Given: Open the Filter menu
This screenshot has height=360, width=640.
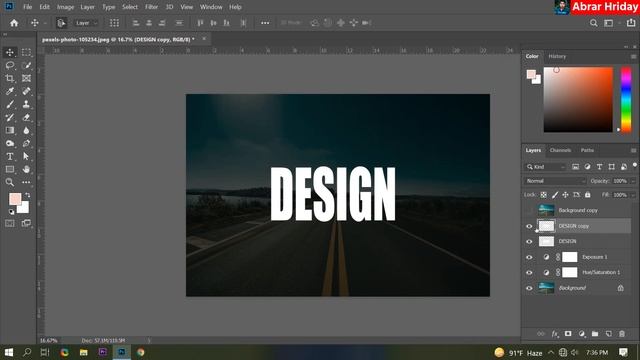Looking at the screenshot, I should (x=151, y=7).
